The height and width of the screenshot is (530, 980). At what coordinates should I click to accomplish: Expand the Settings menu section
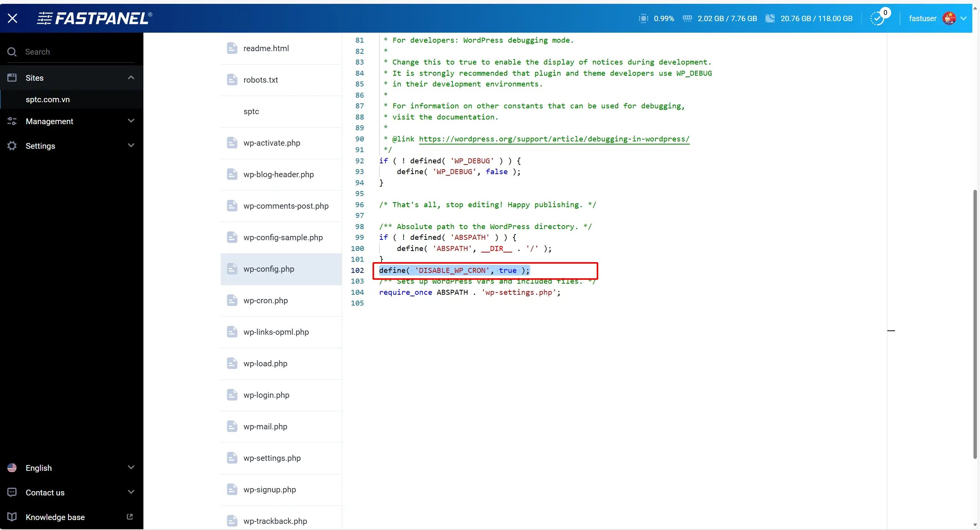[x=131, y=146]
